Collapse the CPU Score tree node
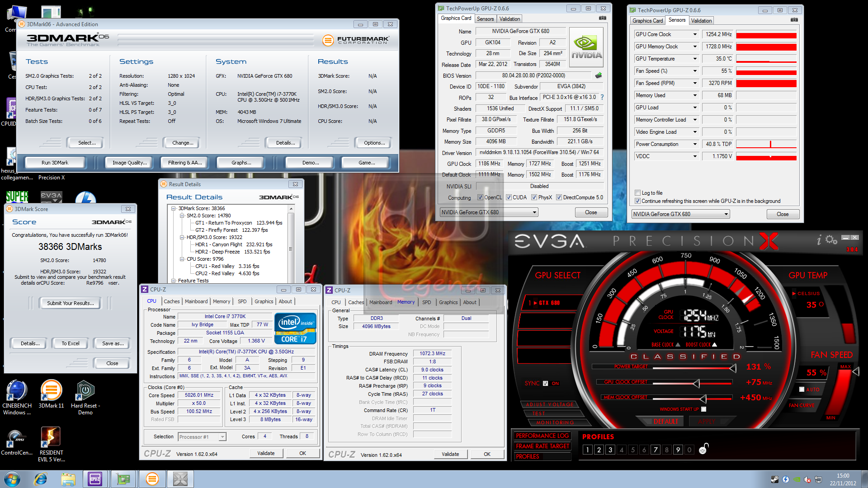The width and height of the screenshot is (868, 488). [x=182, y=259]
